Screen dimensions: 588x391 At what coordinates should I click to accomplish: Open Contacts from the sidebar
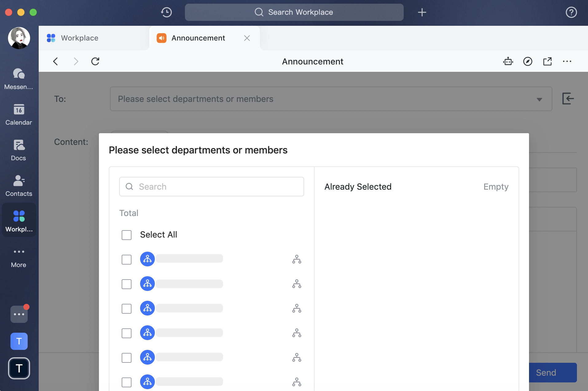tap(19, 184)
